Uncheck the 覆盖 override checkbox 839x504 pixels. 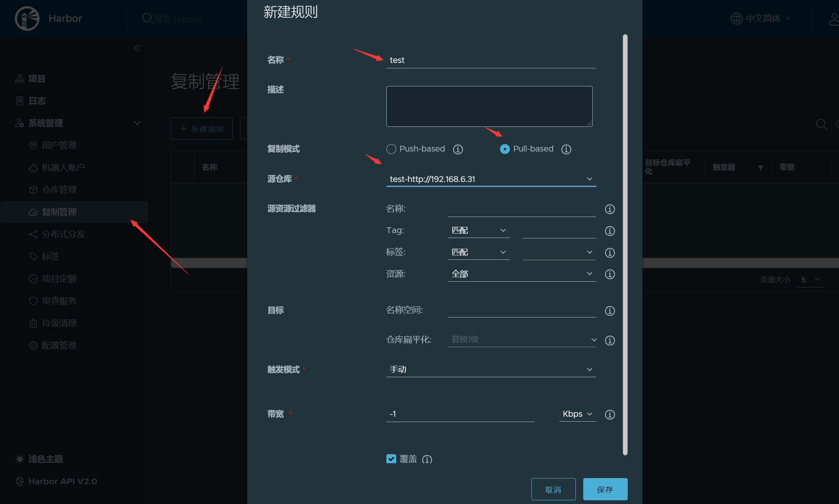[x=391, y=459]
